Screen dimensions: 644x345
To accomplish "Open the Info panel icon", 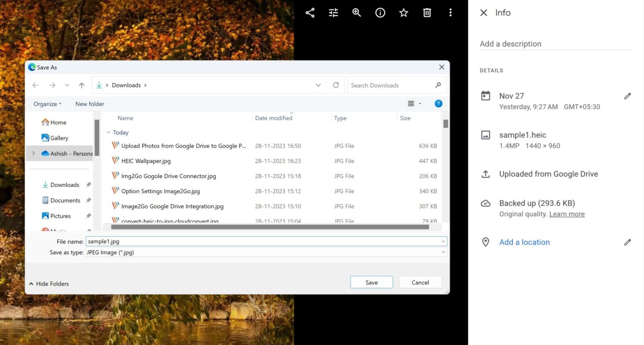I will click(x=380, y=13).
